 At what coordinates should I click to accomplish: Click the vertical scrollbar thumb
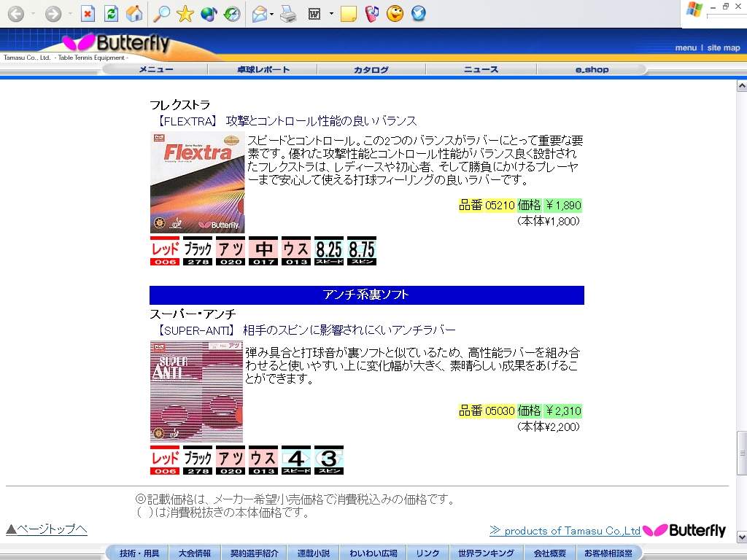click(742, 453)
